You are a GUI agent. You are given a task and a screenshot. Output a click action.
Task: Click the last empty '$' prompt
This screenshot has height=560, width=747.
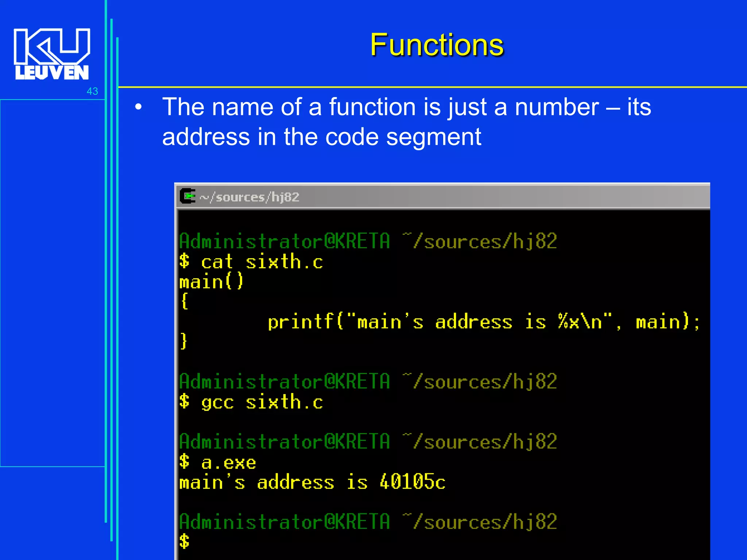tap(185, 541)
